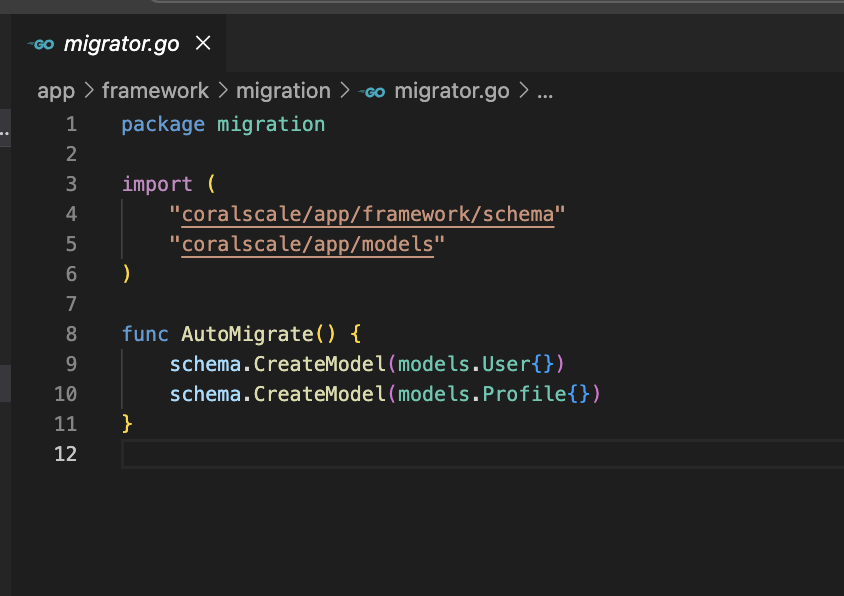Screen dimensions: 844x596
Task: Click the import keyword on line 3
Action: click(157, 184)
